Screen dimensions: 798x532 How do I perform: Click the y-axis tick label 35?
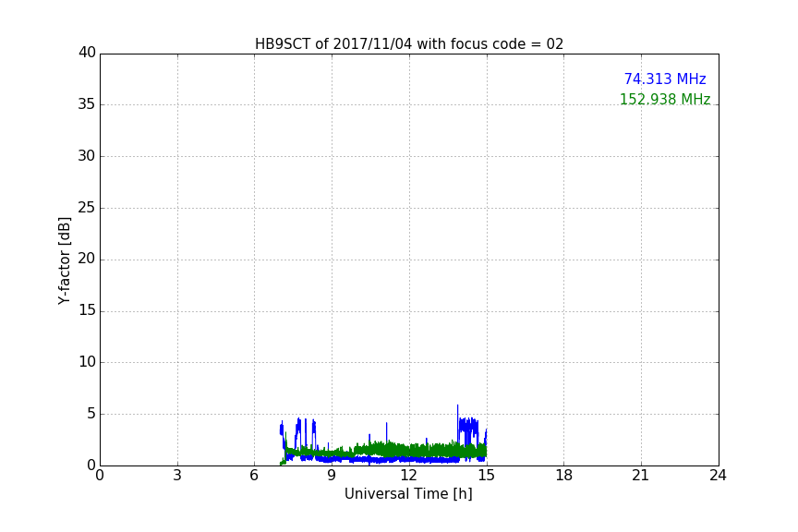click(x=87, y=104)
